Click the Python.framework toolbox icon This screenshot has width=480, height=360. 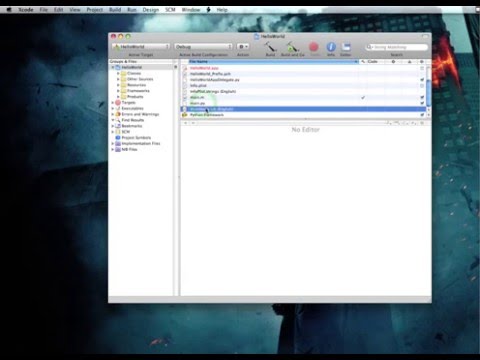[185, 115]
